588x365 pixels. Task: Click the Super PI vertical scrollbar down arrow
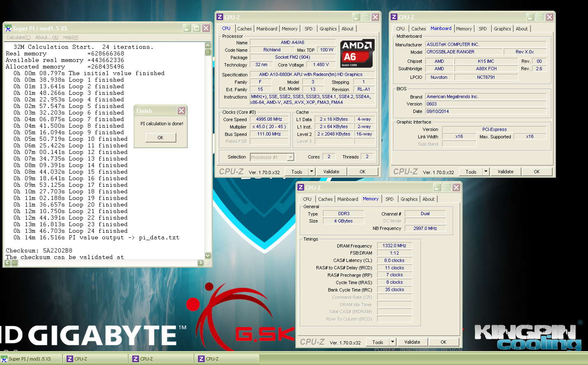[x=208, y=255]
